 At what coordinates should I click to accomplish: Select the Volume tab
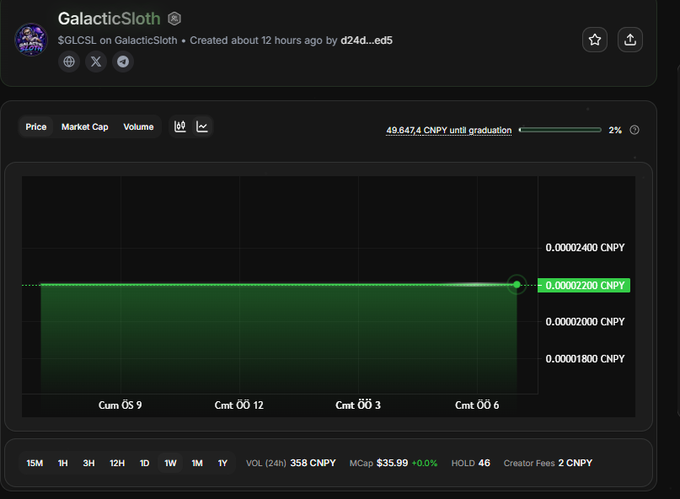click(138, 127)
